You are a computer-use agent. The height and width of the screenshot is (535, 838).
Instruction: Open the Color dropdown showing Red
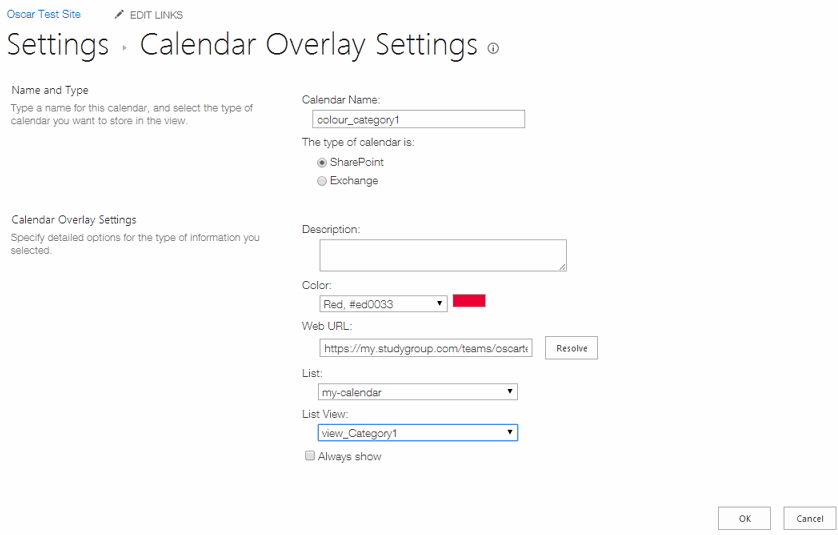383,304
